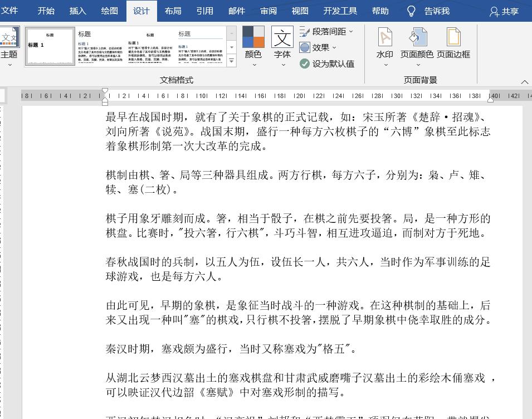Select the Page Borders (页面边框) icon

pos(453,38)
